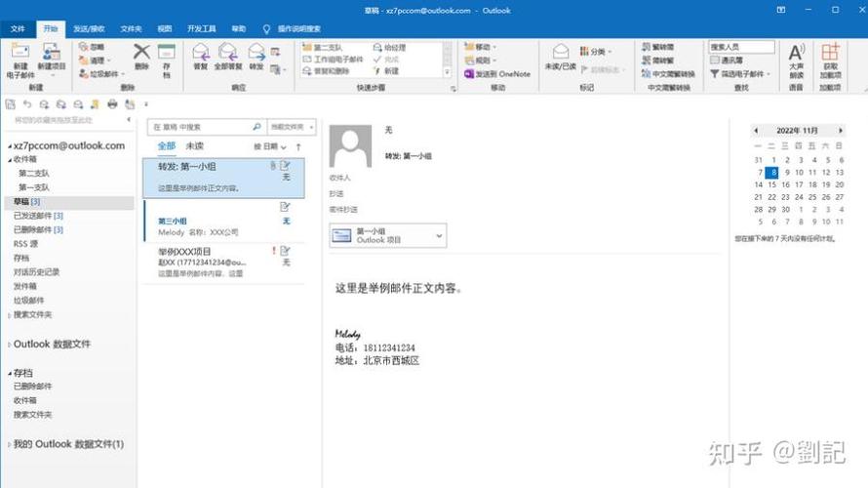Viewport: 868px width, 488px height.
Task: Toggle sort order arrow
Action: 298,146
